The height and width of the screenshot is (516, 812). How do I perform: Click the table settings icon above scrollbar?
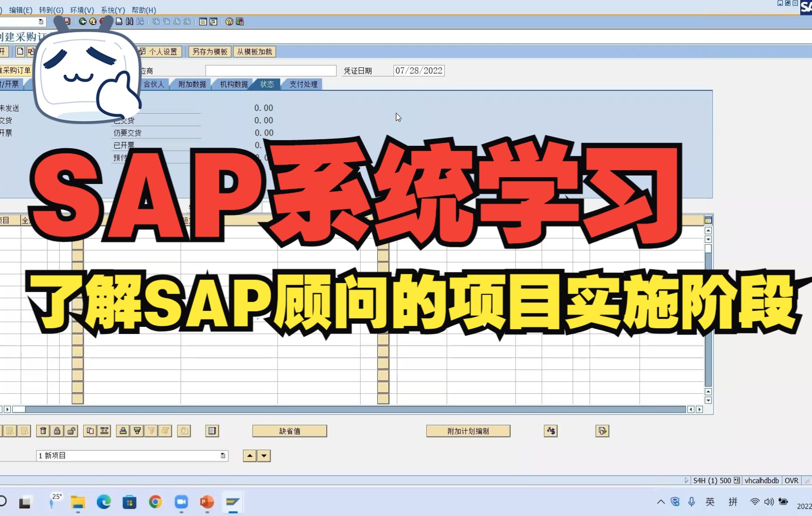(x=708, y=220)
